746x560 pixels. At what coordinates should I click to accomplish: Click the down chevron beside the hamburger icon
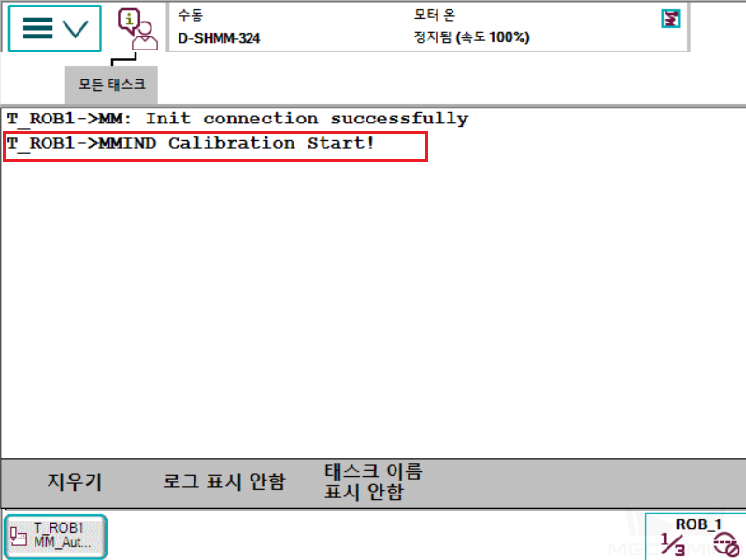(75, 29)
